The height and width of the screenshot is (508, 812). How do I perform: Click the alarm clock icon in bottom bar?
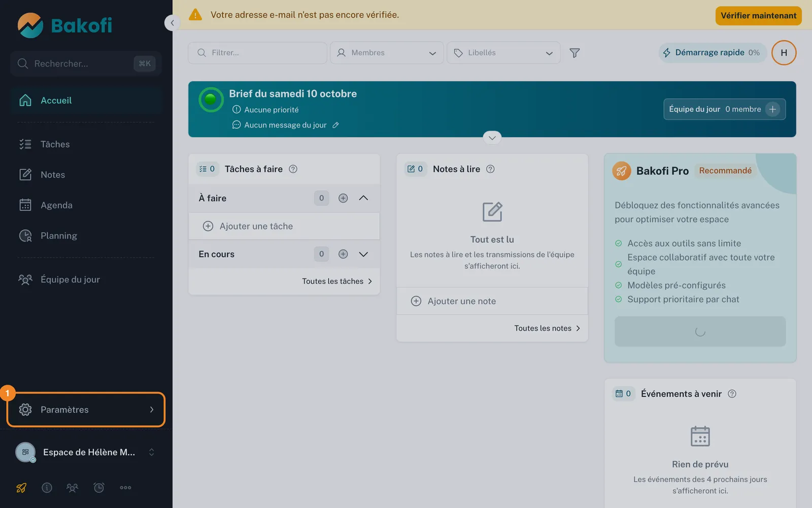[x=99, y=488]
